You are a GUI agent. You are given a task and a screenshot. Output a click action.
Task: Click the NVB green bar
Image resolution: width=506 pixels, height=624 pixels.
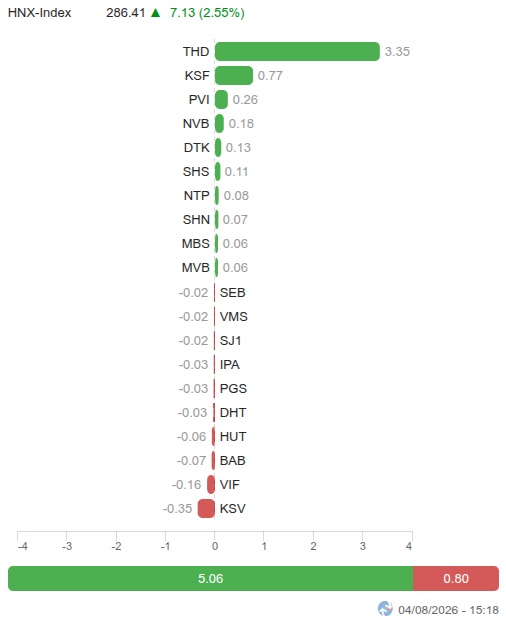[219, 123]
